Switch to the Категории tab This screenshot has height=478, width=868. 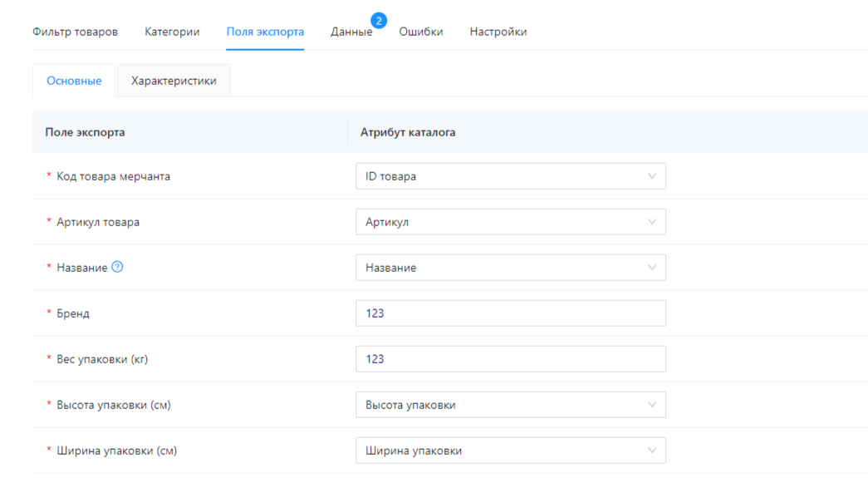[x=172, y=32]
